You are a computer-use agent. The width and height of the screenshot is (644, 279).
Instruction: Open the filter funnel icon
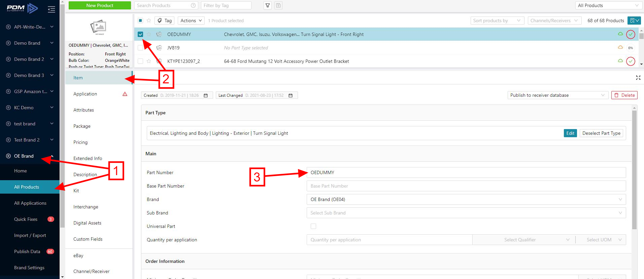click(268, 5)
